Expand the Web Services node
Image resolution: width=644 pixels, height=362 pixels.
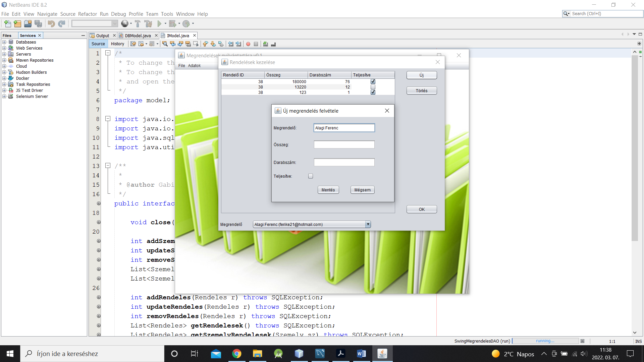[4, 48]
